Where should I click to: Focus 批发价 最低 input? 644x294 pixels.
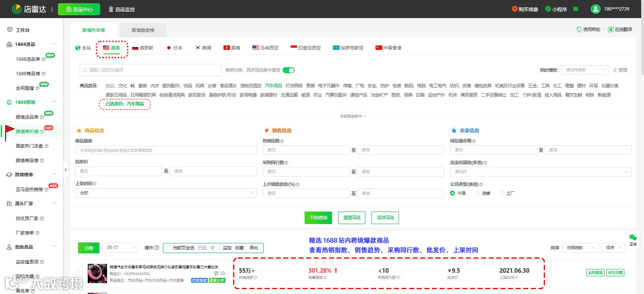(119, 171)
